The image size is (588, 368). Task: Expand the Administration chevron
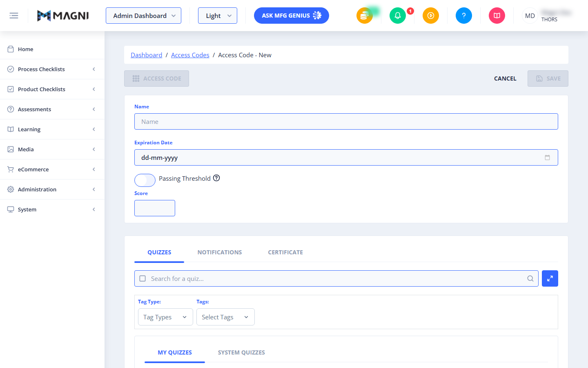(x=94, y=189)
